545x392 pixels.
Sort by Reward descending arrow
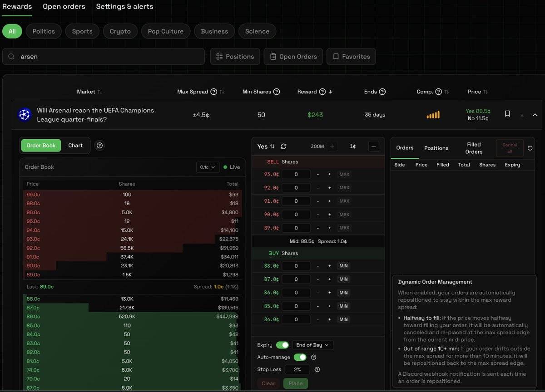point(331,92)
